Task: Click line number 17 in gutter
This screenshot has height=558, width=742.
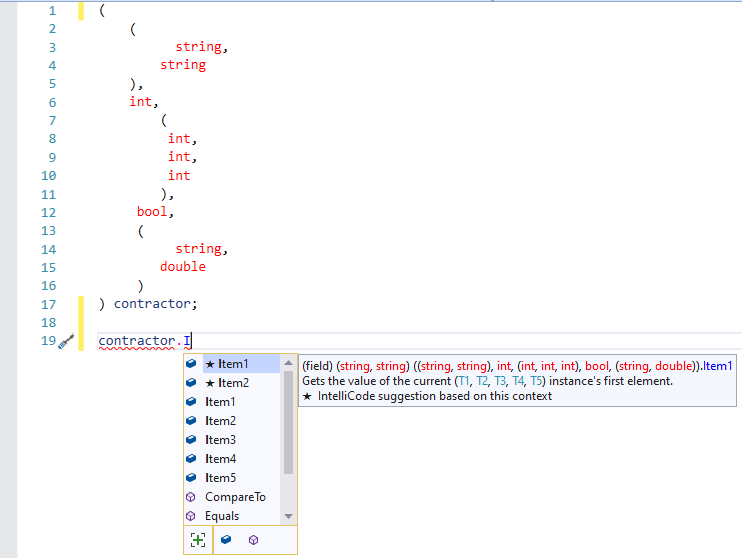Action: (x=48, y=304)
